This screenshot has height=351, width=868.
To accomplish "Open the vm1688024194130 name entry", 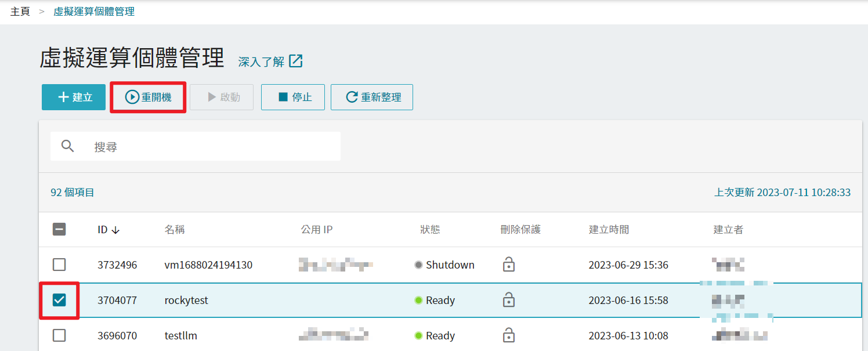I will [x=208, y=265].
